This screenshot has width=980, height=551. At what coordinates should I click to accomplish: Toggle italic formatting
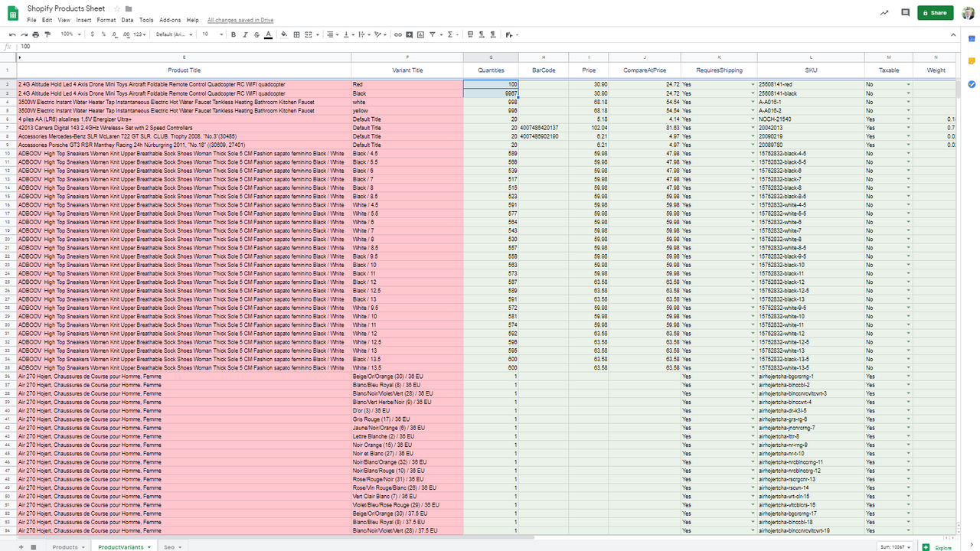(x=245, y=34)
